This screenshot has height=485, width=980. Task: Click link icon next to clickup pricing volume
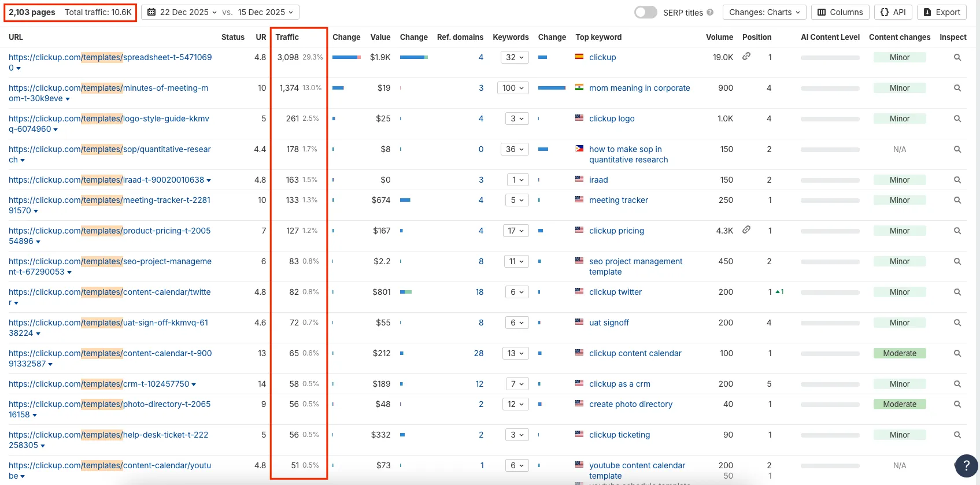(746, 230)
